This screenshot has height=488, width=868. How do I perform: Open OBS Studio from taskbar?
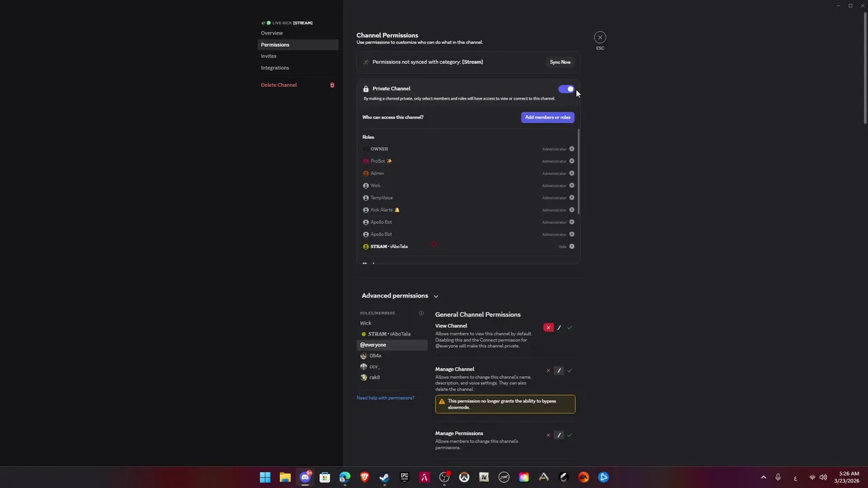point(444,477)
